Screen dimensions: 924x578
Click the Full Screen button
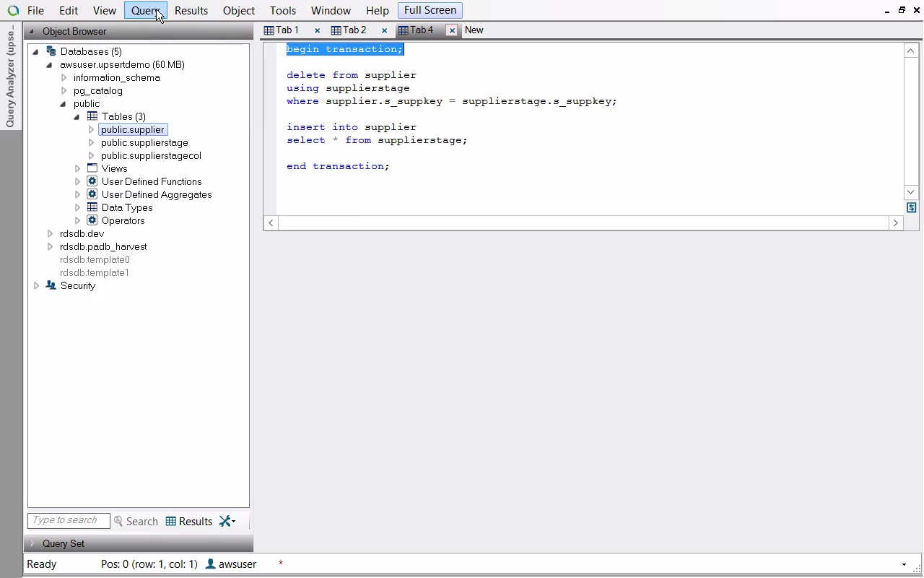tap(430, 10)
